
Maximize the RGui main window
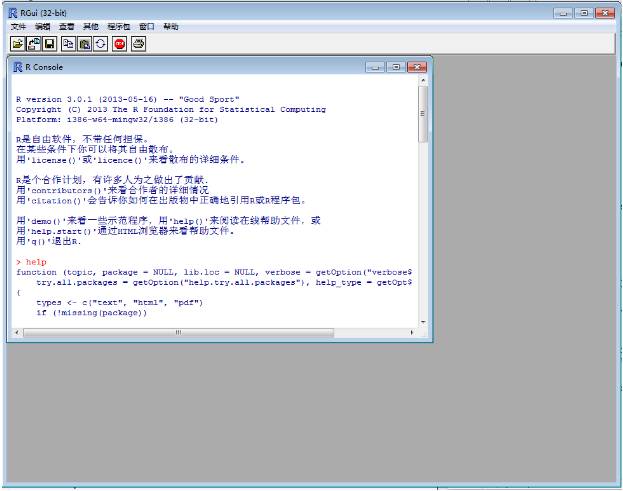[584, 13]
